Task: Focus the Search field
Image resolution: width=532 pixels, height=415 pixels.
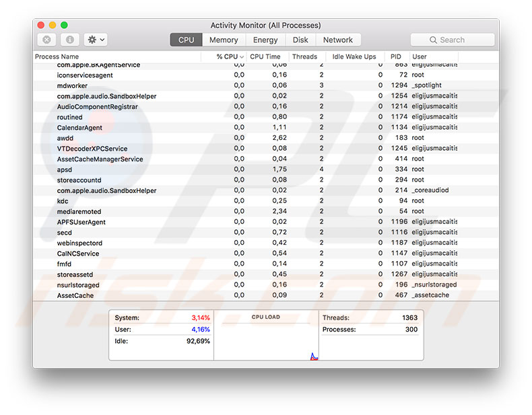Action: [453, 40]
